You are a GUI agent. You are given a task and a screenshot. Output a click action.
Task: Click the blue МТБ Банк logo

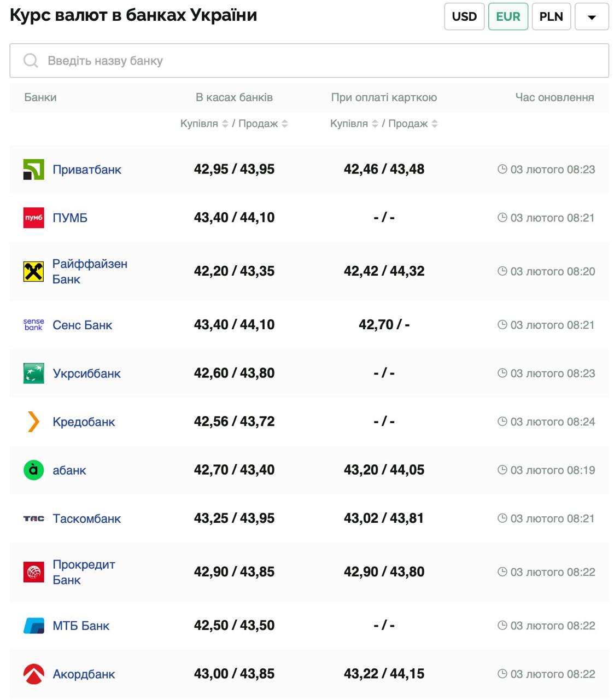(x=33, y=626)
